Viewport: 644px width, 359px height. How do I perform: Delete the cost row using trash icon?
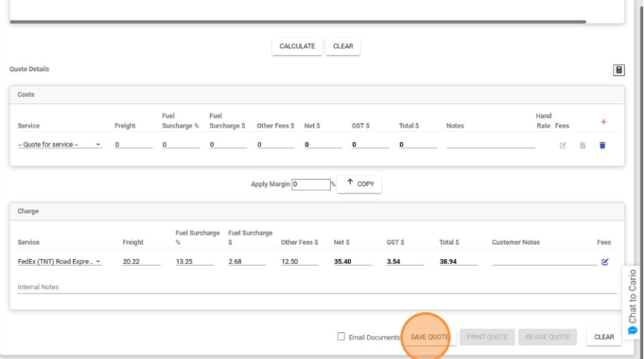click(x=602, y=146)
